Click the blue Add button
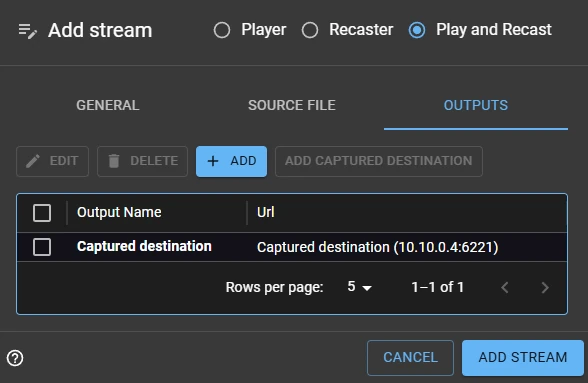 pyautogui.click(x=231, y=161)
